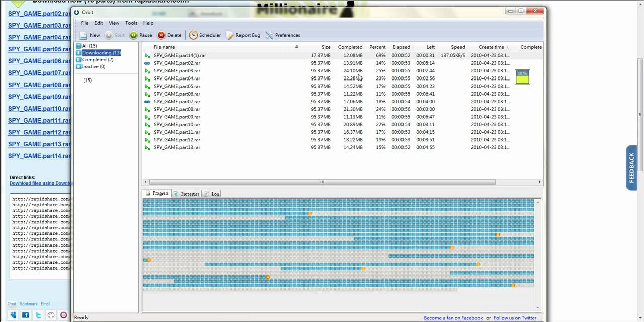Click the Email link in browser page

tap(45, 304)
